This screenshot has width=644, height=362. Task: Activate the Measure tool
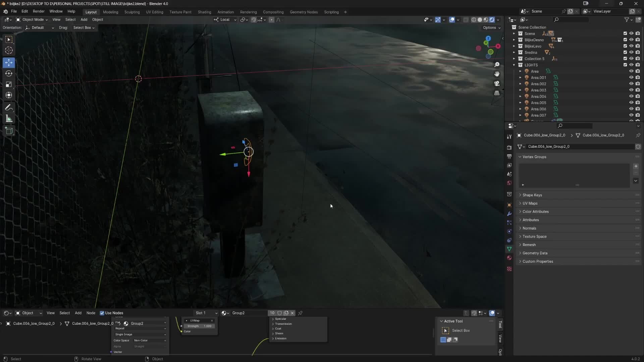click(x=9, y=119)
